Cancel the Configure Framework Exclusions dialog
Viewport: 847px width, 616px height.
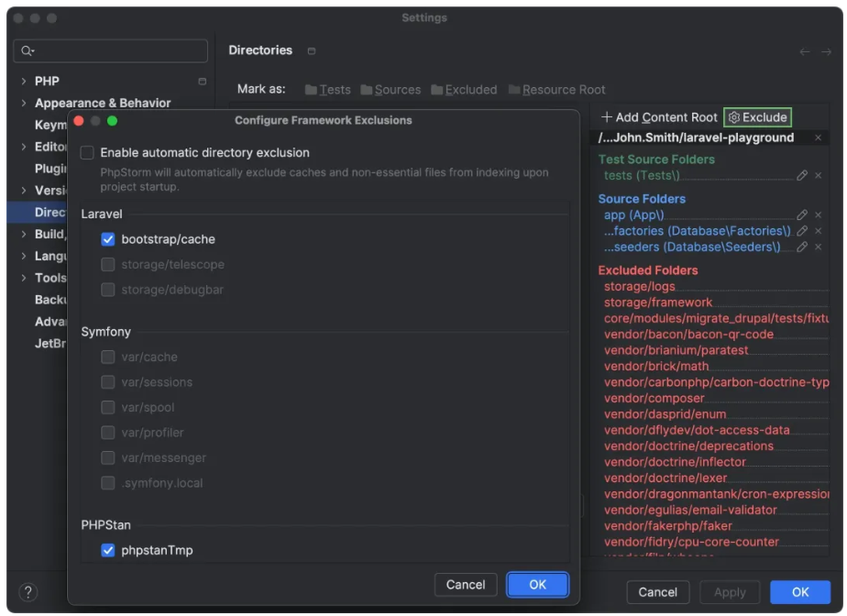(x=466, y=585)
